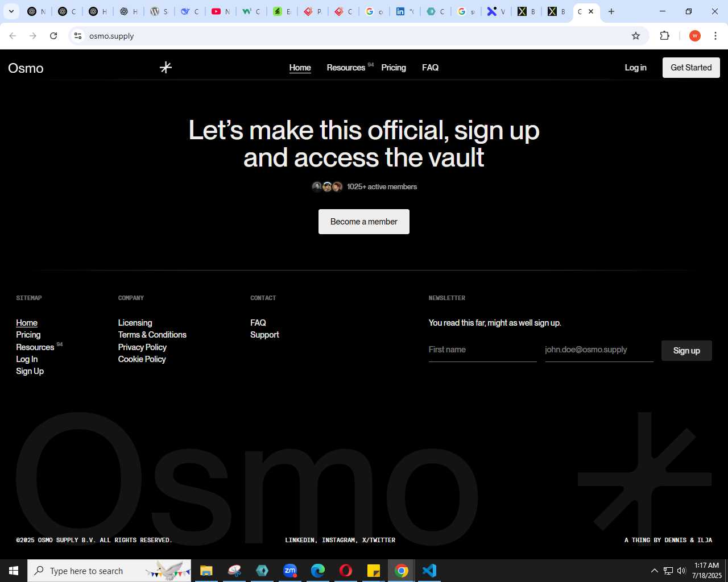Click the First name newsletter field
728x582 pixels.
click(x=483, y=350)
